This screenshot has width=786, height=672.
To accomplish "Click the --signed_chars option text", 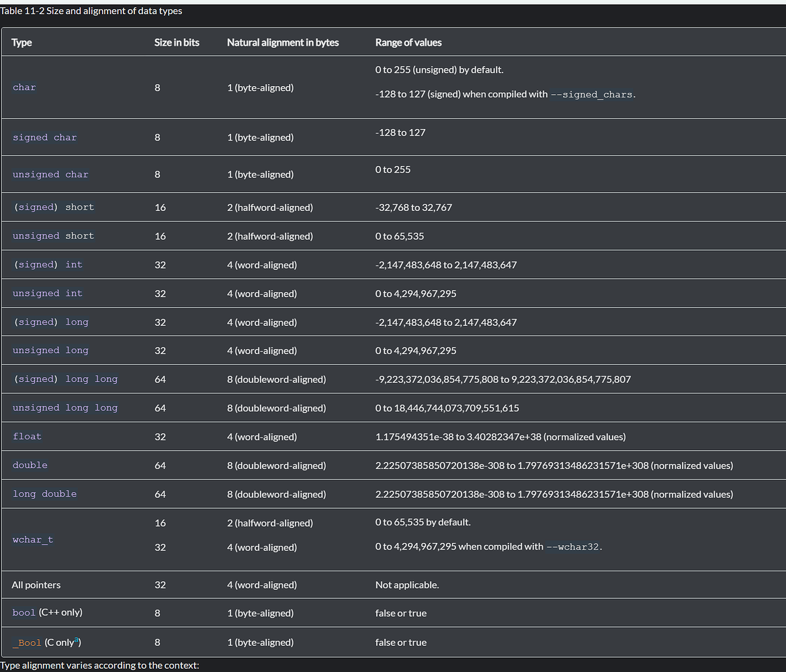I will tap(592, 95).
